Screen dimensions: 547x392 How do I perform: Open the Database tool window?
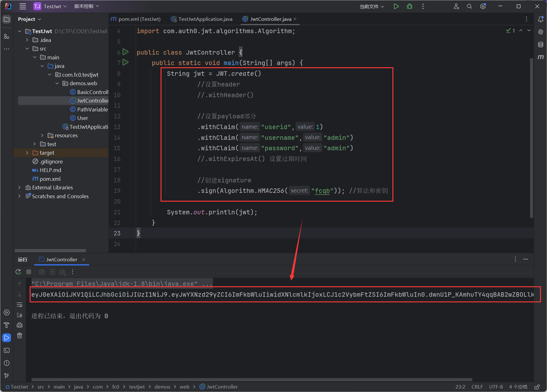pyautogui.click(x=540, y=45)
